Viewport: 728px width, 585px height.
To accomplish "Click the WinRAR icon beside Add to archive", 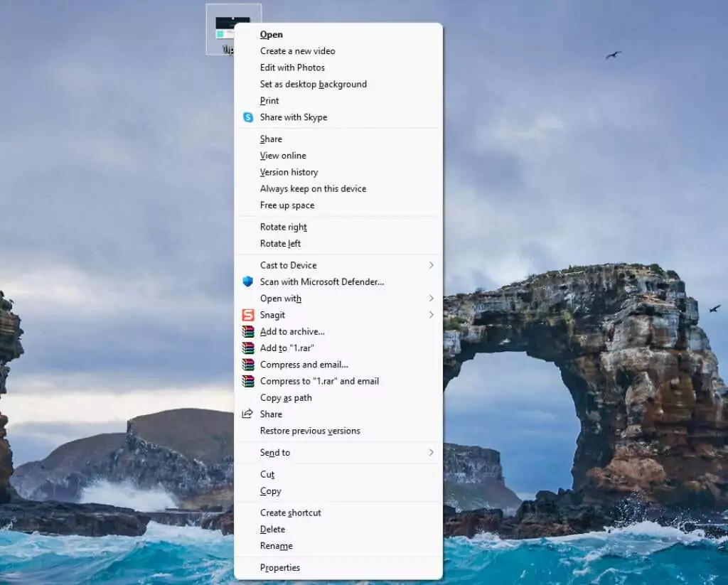I will pos(247,331).
